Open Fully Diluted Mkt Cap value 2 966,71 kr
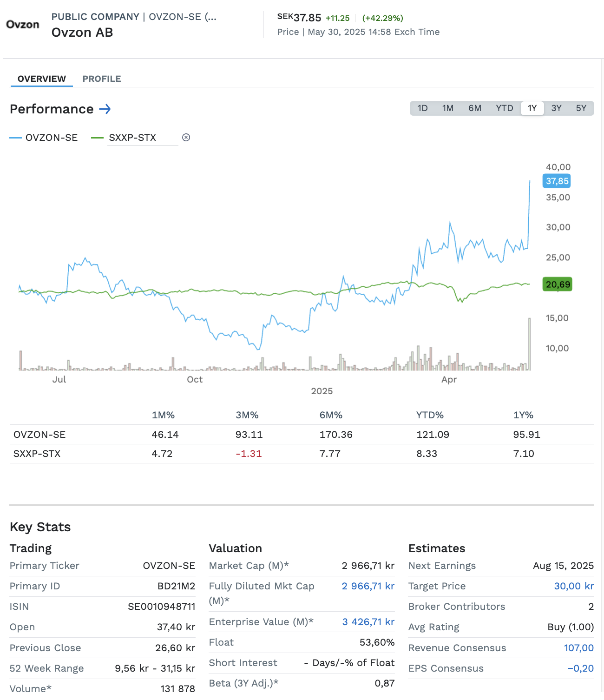The width and height of the screenshot is (604, 700). (x=368, y=586)
